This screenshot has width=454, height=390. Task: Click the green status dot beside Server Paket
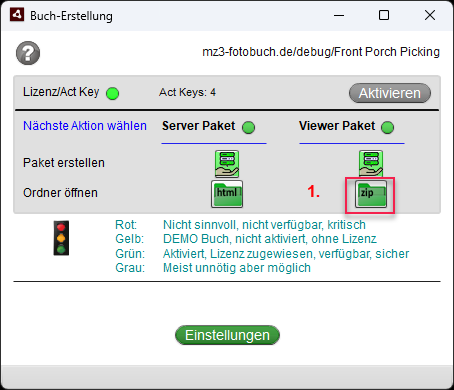tap(248, 127)
